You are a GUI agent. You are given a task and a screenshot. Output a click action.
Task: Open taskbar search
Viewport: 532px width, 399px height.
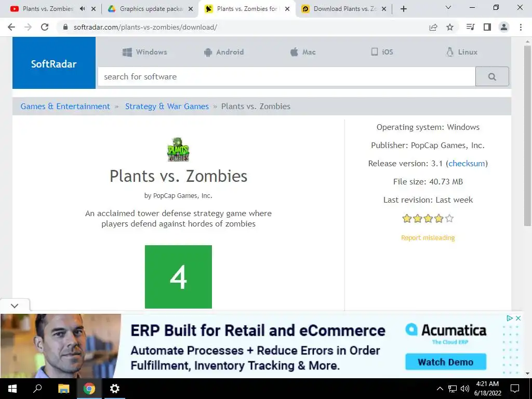coord(37,389)
